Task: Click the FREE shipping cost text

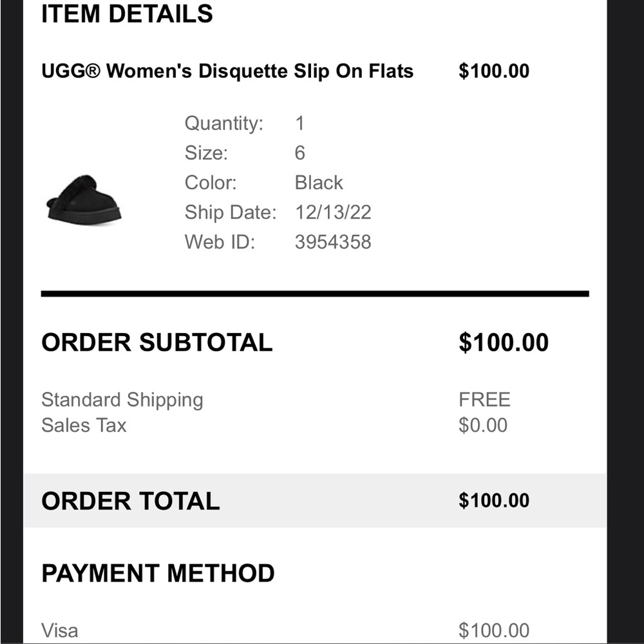Action: coord(484,400)
